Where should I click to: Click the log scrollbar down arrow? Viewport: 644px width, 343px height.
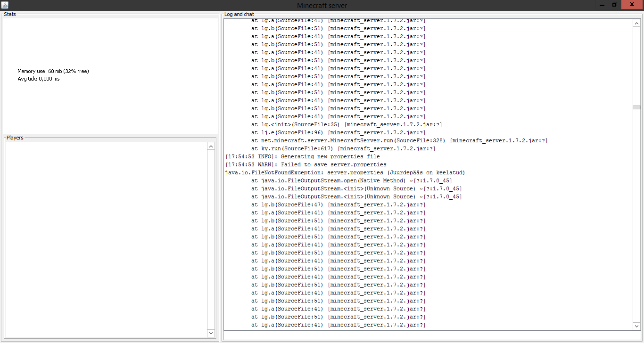click(637, 326)
